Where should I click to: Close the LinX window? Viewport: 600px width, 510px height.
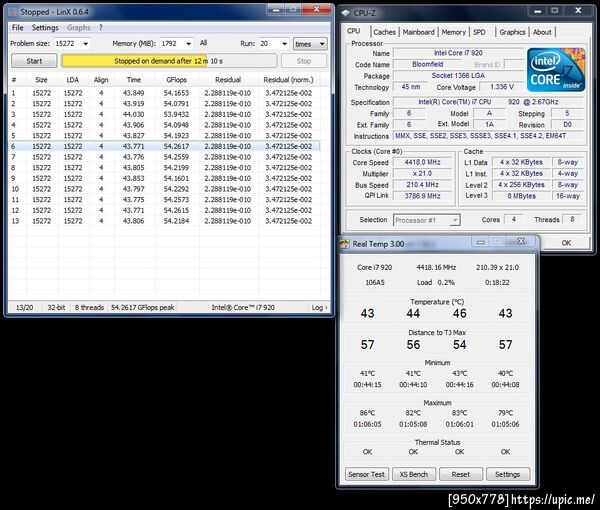(316, 9)
